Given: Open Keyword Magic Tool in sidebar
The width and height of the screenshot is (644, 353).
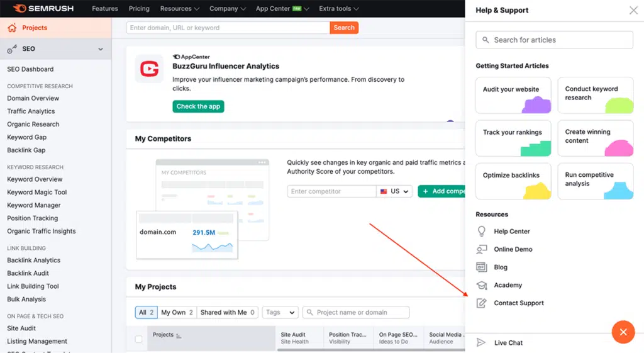Looking at the screenshot, I should coord(37,193).
